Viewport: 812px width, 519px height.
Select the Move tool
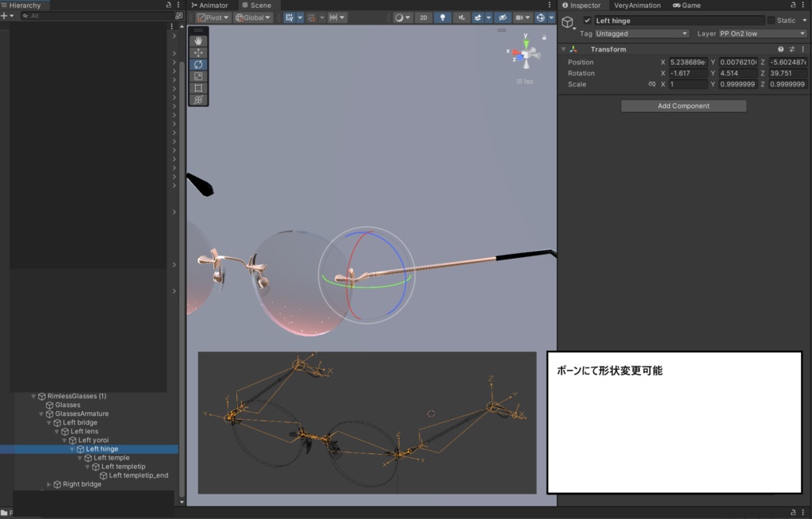pos(198,52)
